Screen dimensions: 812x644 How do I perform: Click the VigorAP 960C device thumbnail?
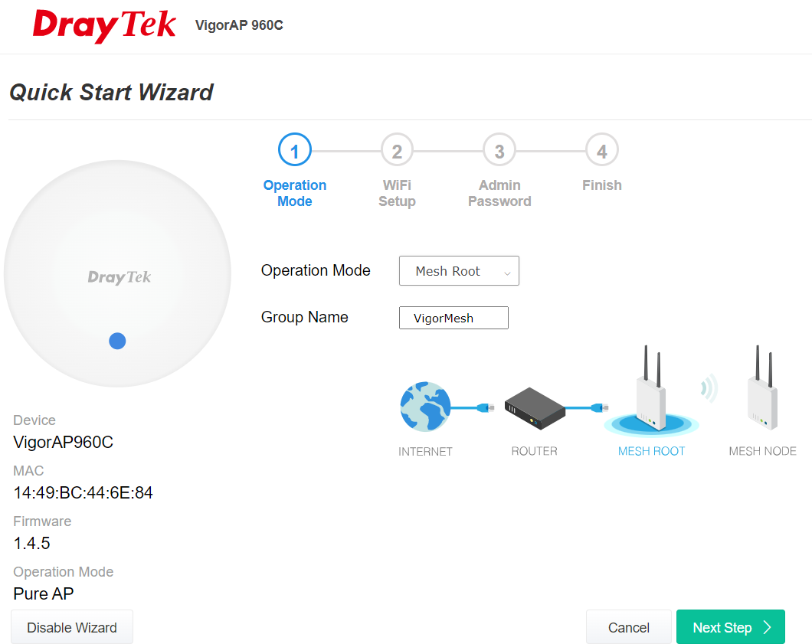tap(117, 273)
